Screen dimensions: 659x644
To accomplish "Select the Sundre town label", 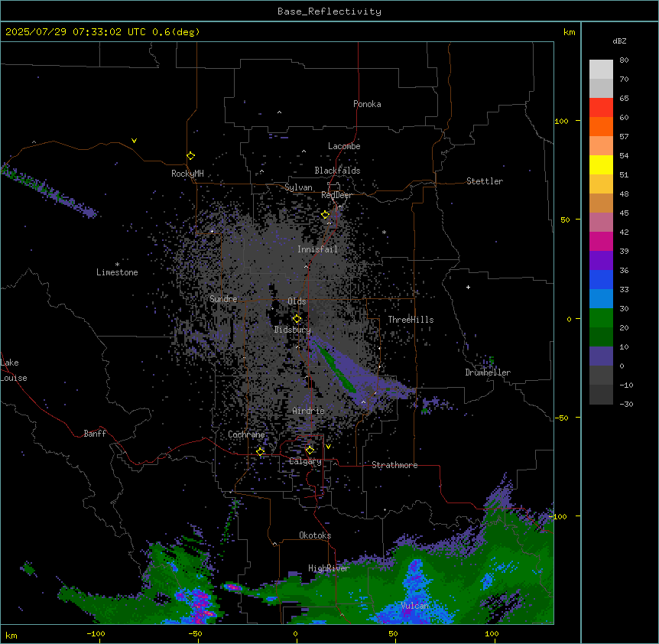I will click(x=223, y=299).
